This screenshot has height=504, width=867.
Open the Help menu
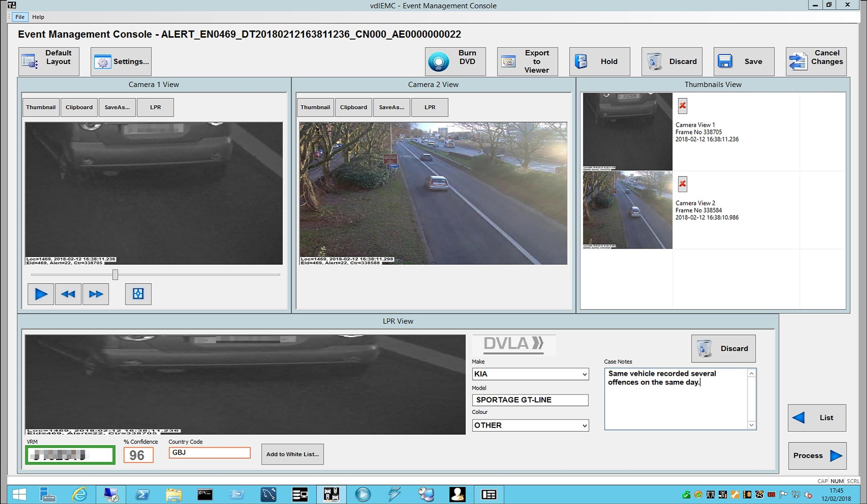click(x=38, y=17)
